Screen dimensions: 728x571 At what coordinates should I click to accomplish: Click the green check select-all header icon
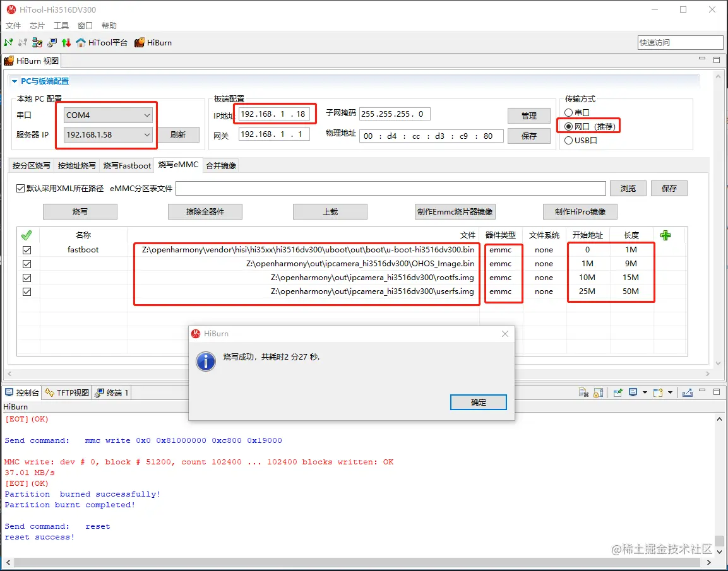[x=27, y=235]
